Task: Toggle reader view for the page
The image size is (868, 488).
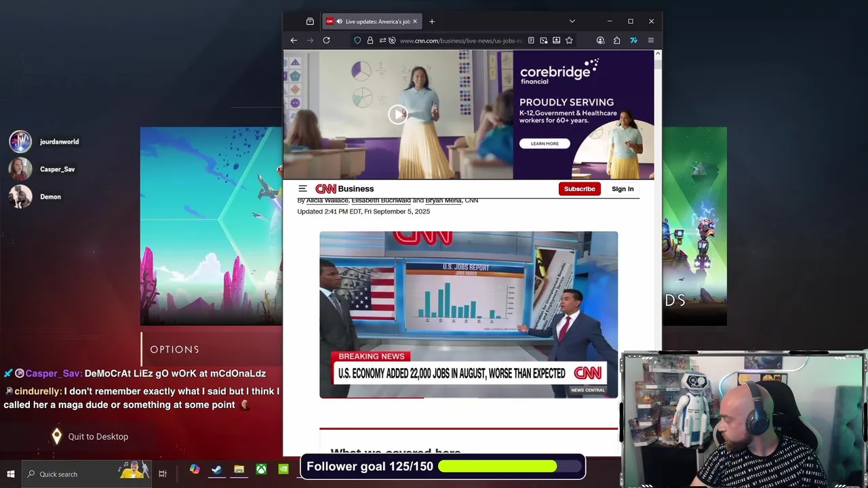Action: pyautogui.click(x=531, y=41)
